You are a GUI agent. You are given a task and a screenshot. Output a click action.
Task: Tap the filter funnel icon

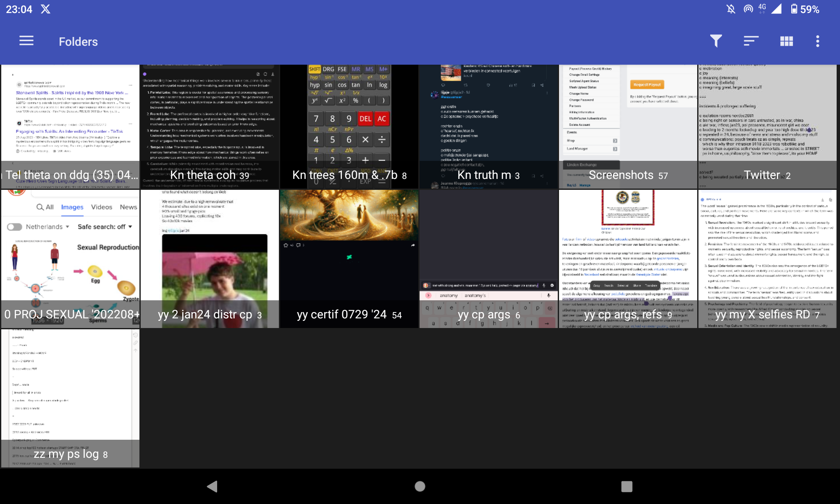point(716,41)
